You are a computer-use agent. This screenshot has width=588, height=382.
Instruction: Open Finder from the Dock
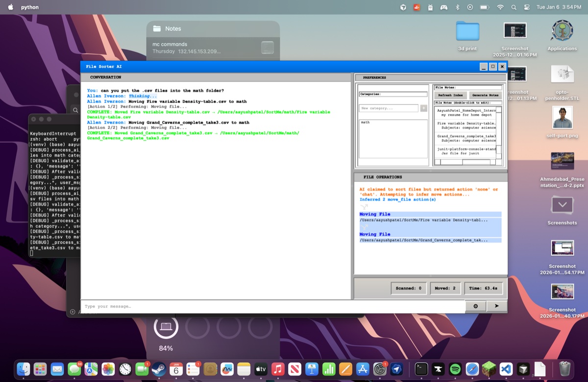pos(23,369)
